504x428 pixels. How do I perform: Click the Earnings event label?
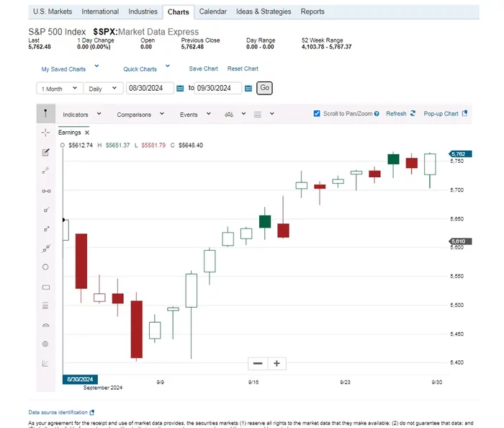click(x=69, y=133)
